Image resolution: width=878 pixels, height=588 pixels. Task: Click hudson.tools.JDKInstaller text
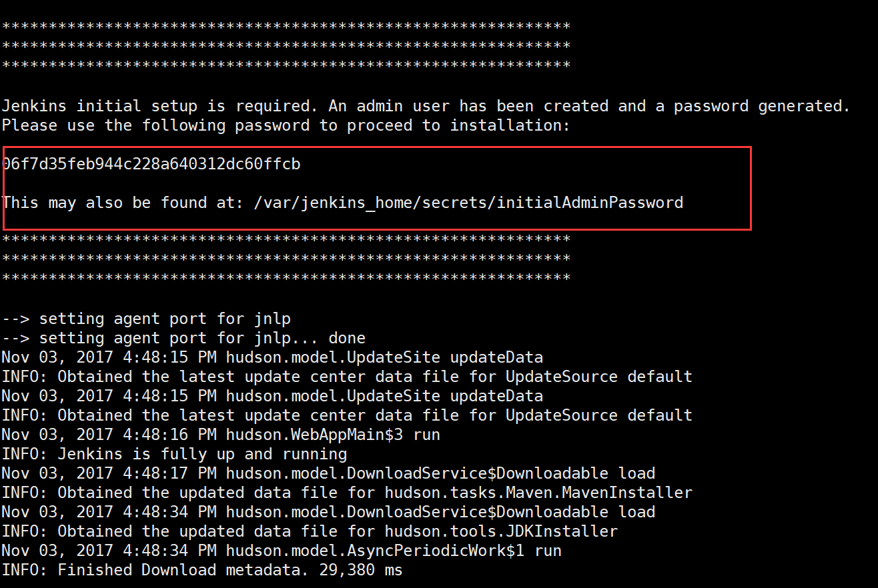pos(501,531)
